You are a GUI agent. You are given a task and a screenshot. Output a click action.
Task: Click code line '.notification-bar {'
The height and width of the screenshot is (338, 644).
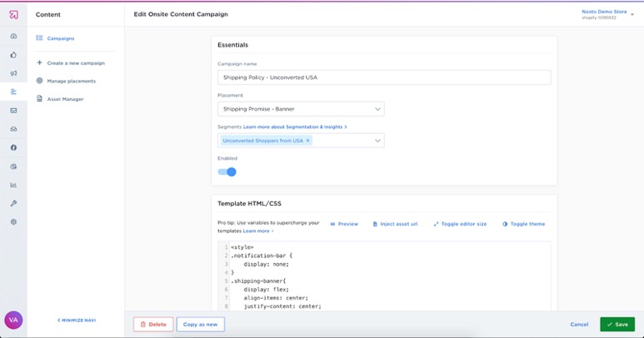[262, 256]
